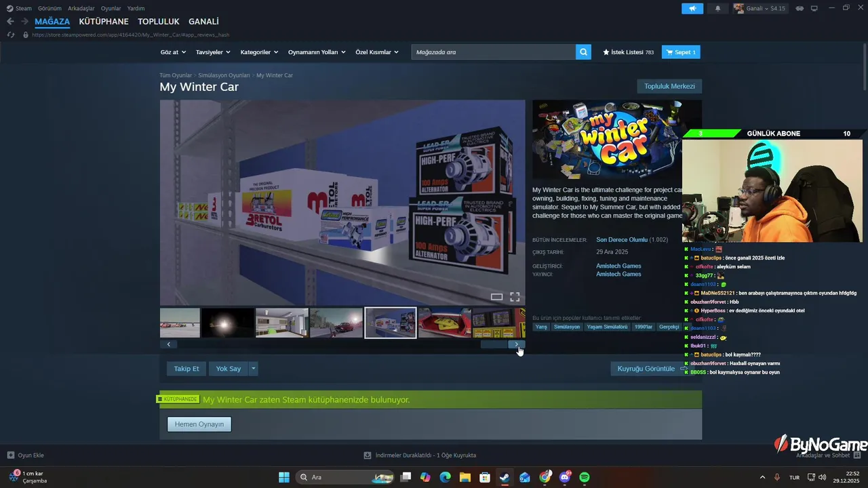Reload the store page
The image size is (868, 488).
coord(10,35)
